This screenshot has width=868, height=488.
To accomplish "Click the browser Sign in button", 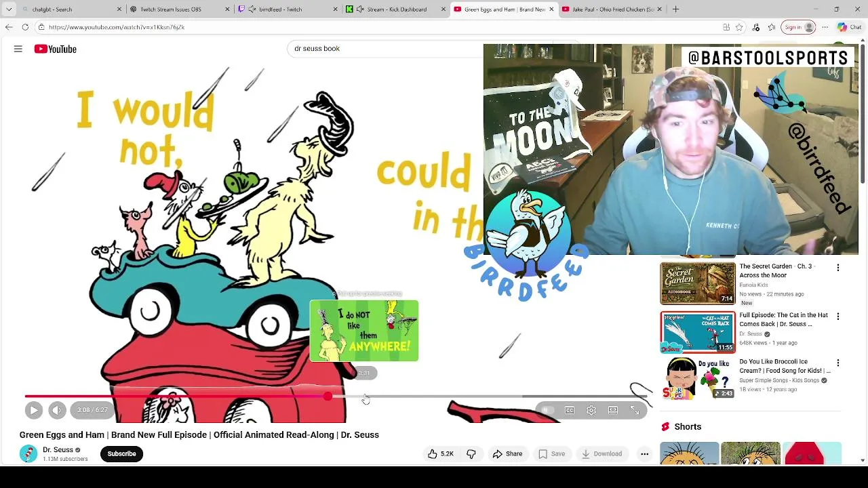I will 799,27.
